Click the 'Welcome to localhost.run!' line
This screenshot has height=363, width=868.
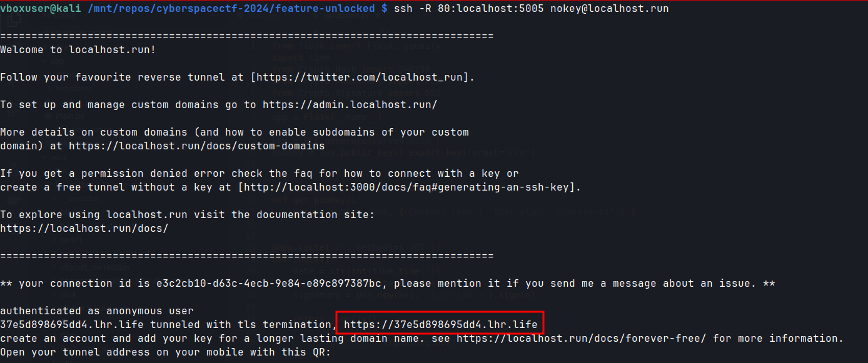78,50
